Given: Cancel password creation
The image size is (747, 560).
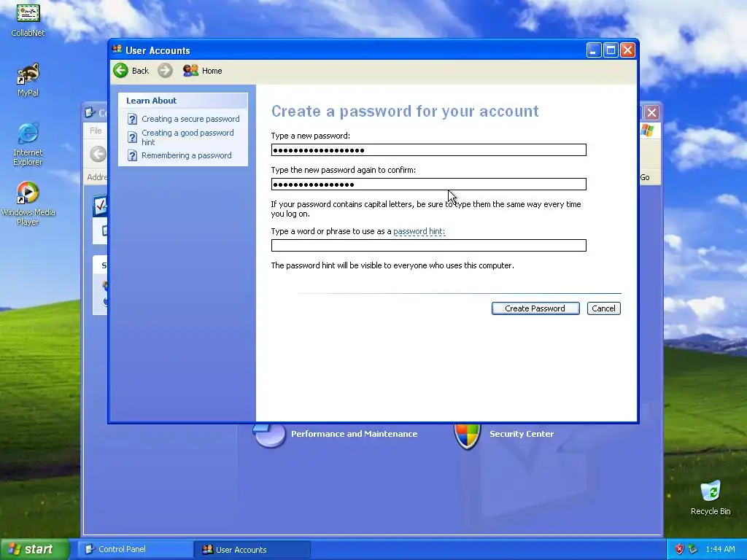Looking at the screenshot, I should point(603,308).
